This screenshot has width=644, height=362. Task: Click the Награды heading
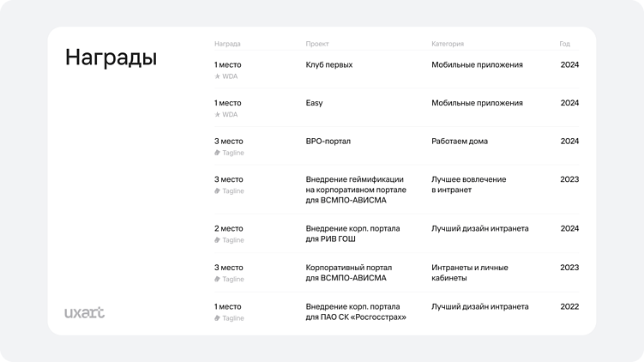[x=111, y=58]
